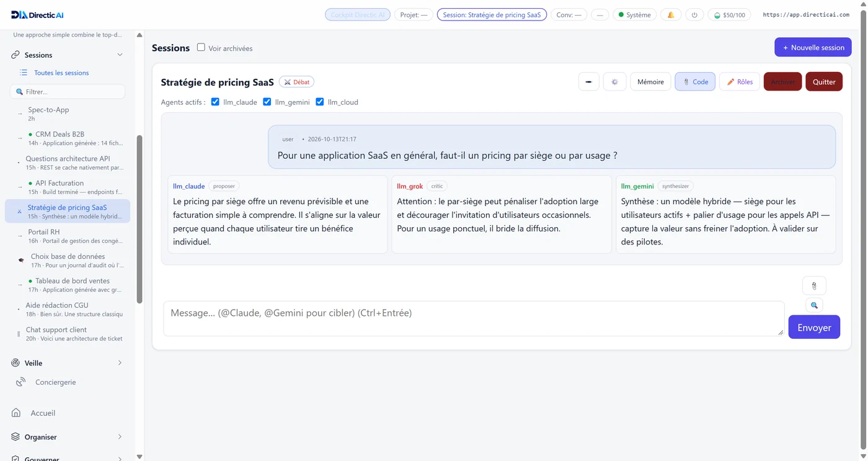Viewport: 868px width, 461px height.
Task: Open the Rôles pencil button
Action: pos(740,82)
